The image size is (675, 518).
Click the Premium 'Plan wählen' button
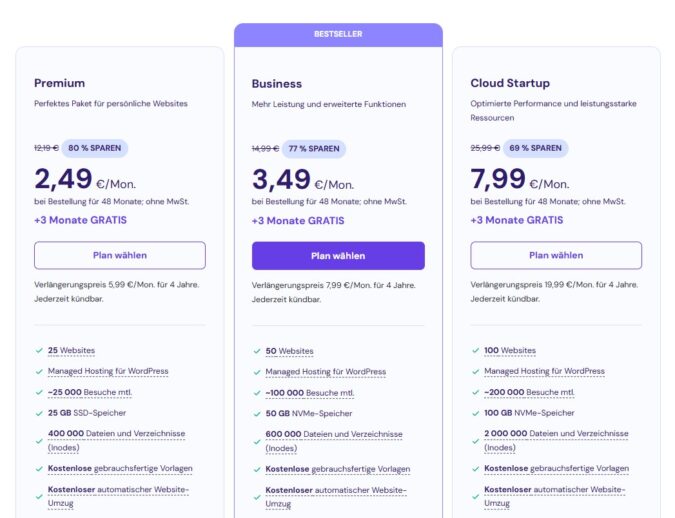tap(120, 255)
